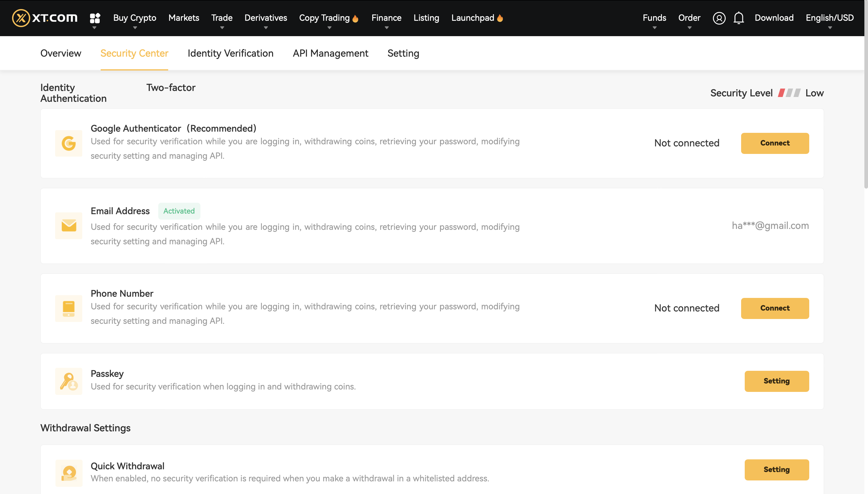868x494 pixels.
Task: Expand the Funds dropdown menu
Action: click(x=654, y=18)
